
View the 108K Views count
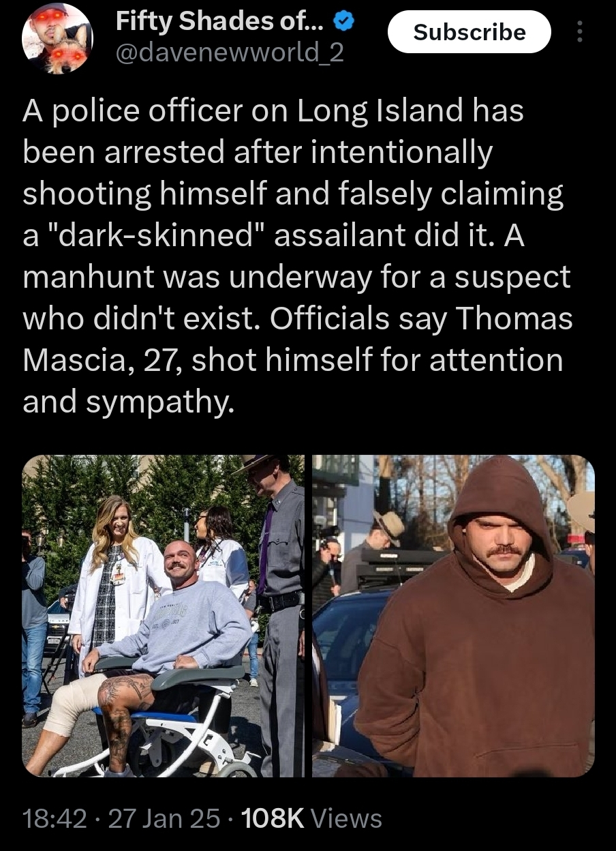point(311,818)
